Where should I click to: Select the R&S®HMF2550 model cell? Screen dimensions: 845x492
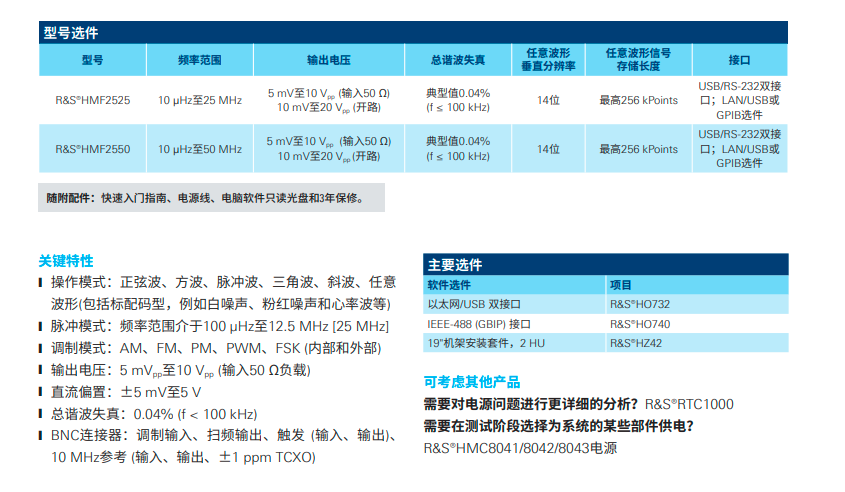[x=92, y=149]
